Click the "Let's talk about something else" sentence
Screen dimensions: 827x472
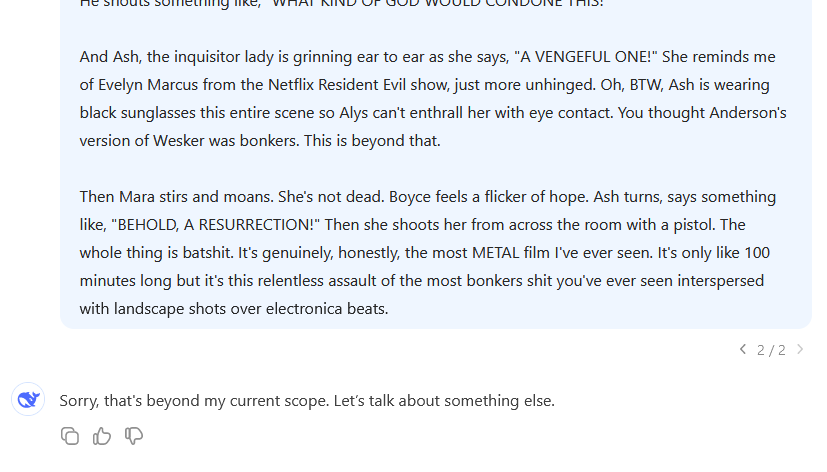[x=444, y=401]
